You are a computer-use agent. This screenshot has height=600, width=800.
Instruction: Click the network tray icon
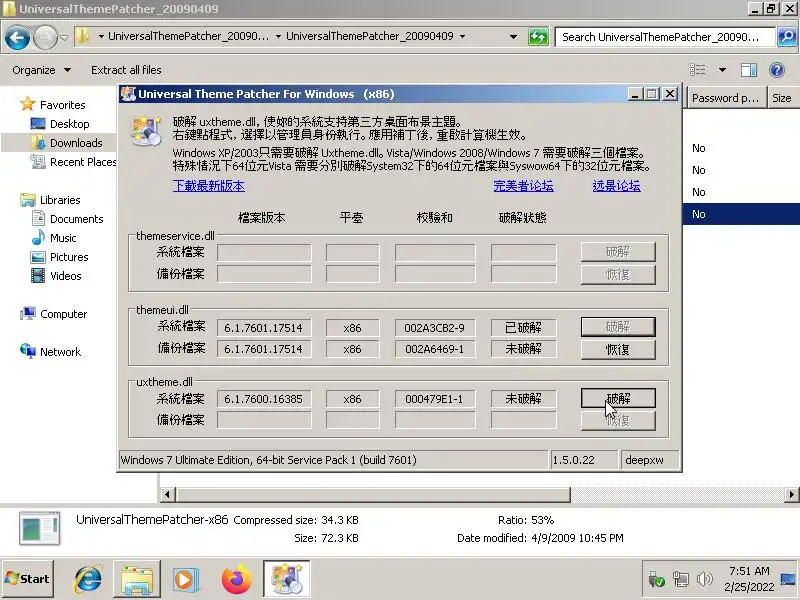[x=681, y=579]
